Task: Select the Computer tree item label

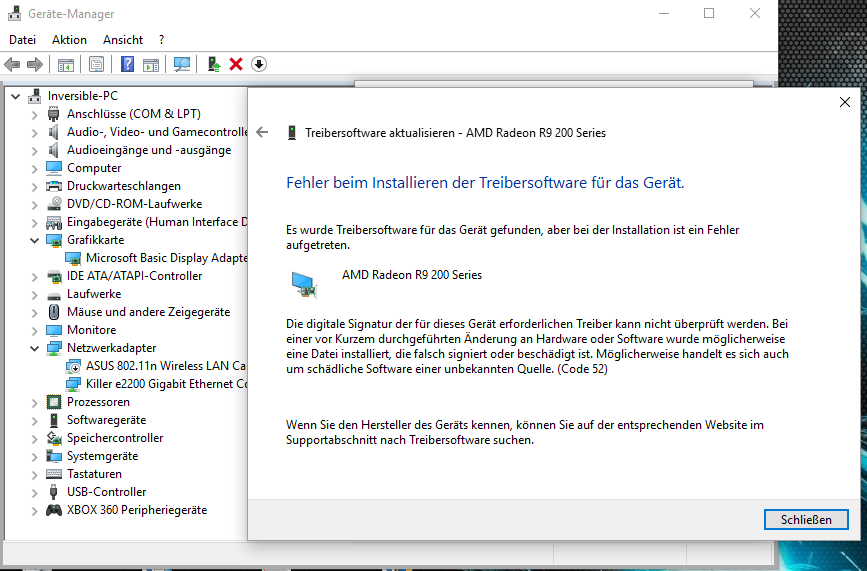Action: coord(94,168)
